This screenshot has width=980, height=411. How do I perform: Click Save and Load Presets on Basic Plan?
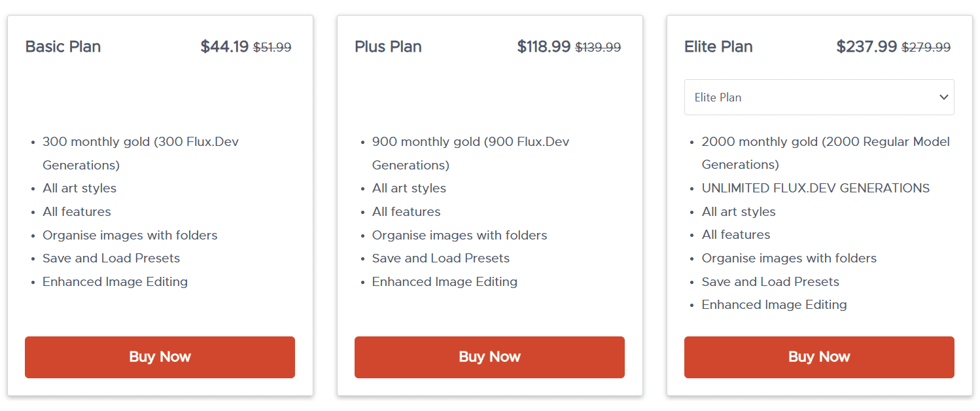pyautogui.click(x=111, y=258)
